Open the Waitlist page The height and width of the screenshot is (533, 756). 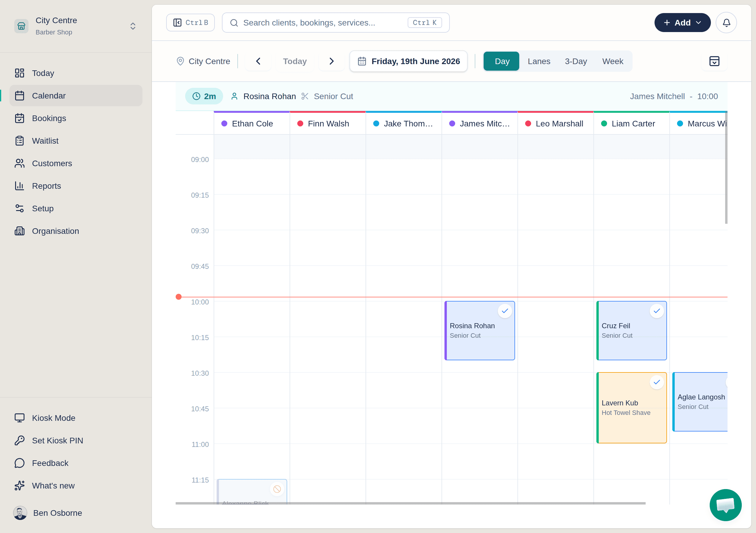[76, 141]
